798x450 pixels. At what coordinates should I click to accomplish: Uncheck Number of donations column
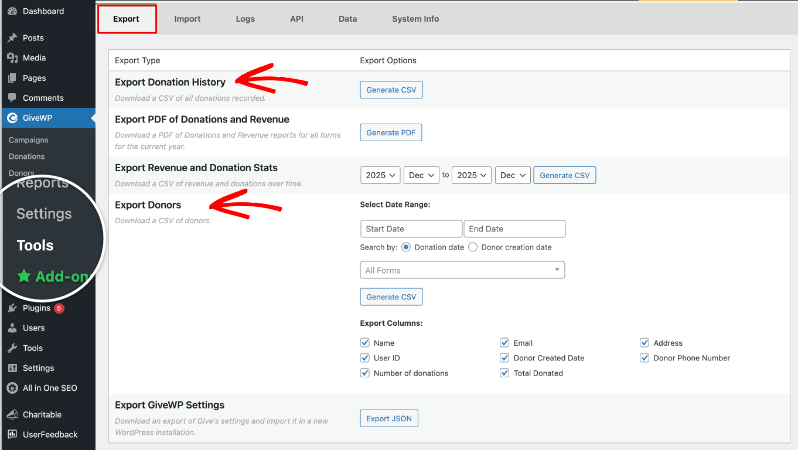pyautogui.click(x=365, y=373)
